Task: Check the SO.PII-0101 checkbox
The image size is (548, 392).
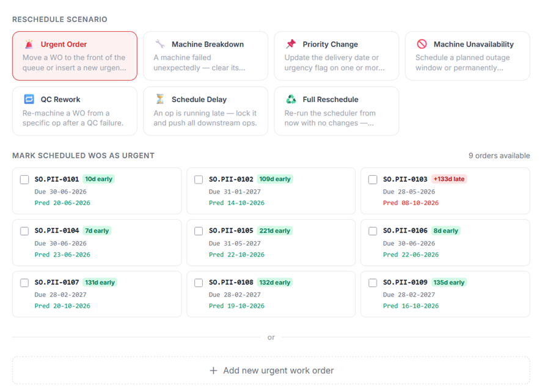Action: [x=24, y=180]
